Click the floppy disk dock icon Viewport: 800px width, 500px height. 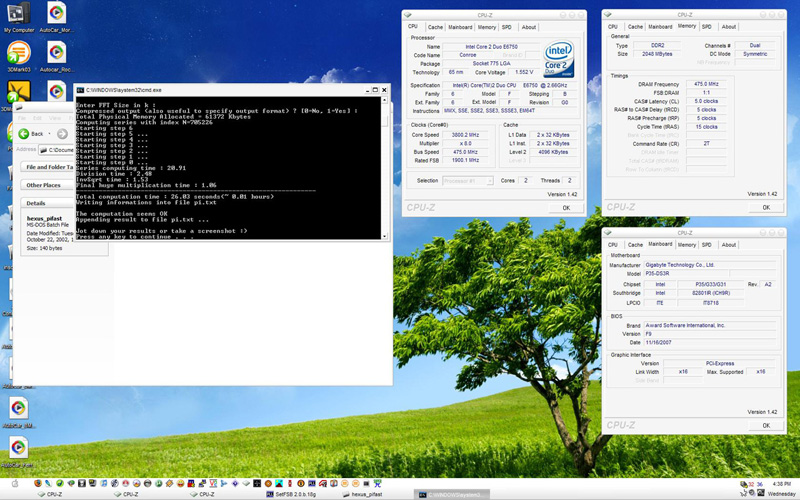click(82, 483)
